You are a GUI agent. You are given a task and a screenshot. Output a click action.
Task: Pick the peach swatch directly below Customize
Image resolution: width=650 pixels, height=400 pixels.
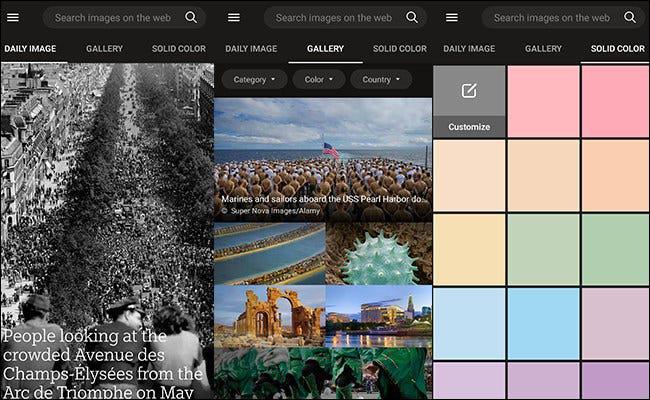(x=469, y=176)
